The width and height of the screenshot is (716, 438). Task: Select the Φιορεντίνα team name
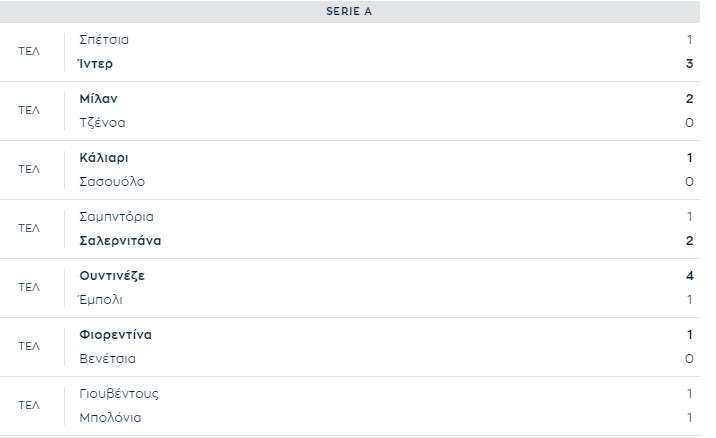pos(116,335)
